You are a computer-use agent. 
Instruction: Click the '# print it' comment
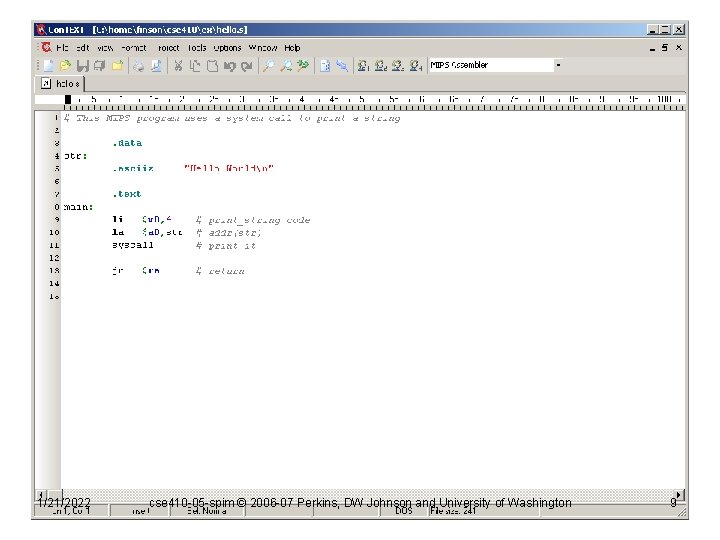tap(225, 246)
